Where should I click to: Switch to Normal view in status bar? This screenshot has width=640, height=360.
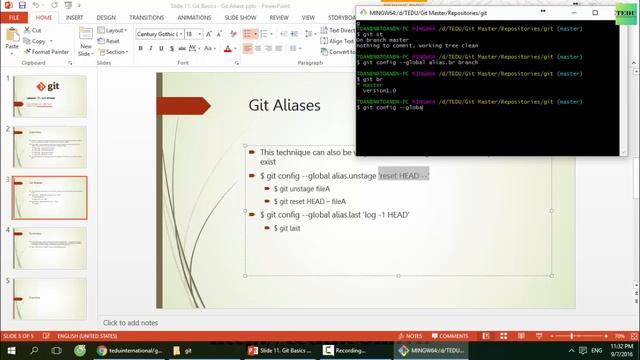[486, 336]
